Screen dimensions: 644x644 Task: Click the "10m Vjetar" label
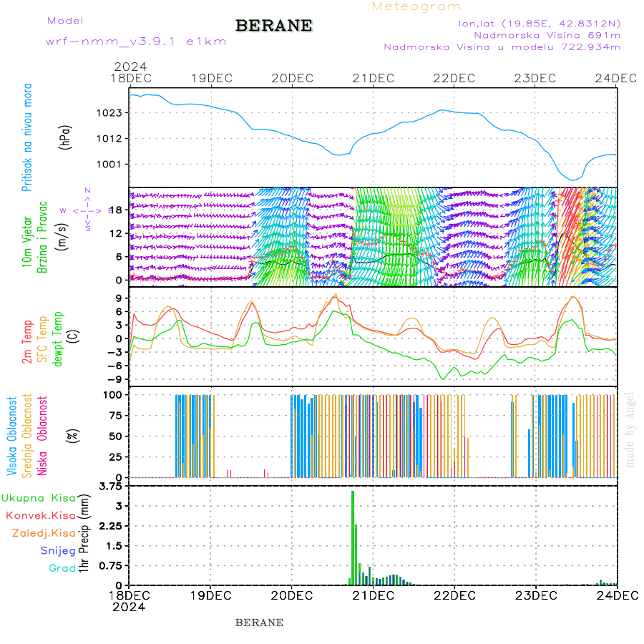coord(26,242)
